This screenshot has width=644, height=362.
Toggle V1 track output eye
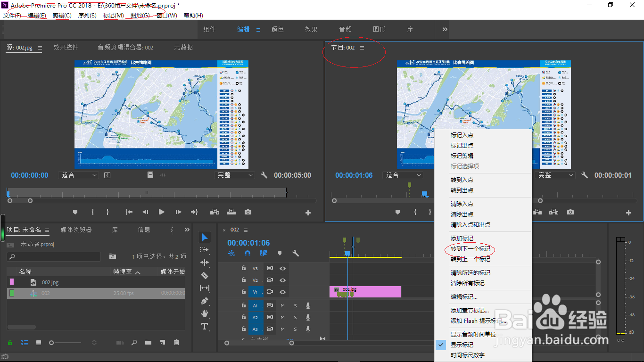click(x=282, y=292)
